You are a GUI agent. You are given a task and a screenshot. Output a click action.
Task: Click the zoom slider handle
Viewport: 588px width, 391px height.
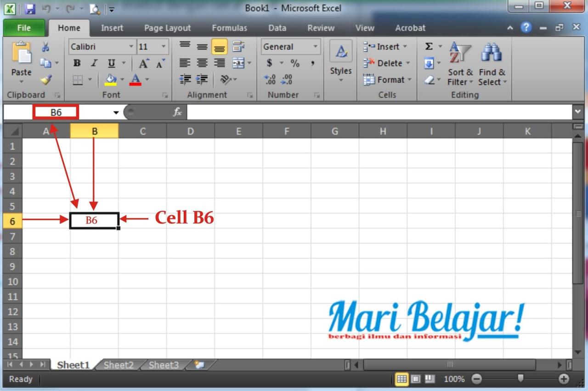pyautogui.click(x=520, y=378)
